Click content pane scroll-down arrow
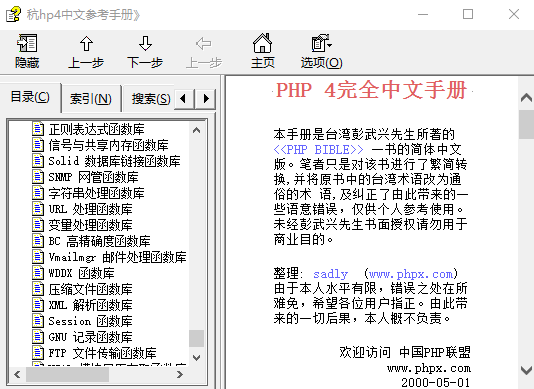Screen dimensions: 534x389 526,370
